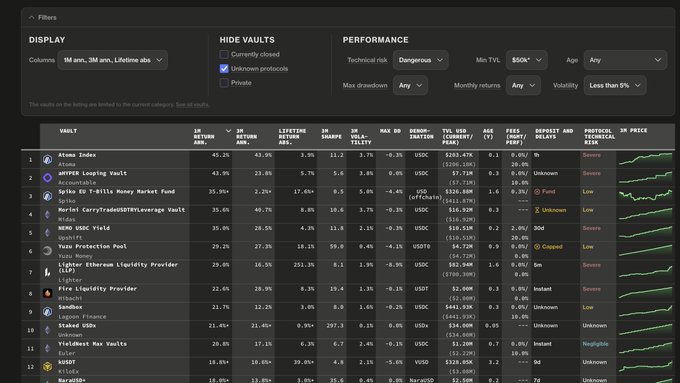
Task: Uncheck the Unknown protocols checkbox
Action: [224, 69]
